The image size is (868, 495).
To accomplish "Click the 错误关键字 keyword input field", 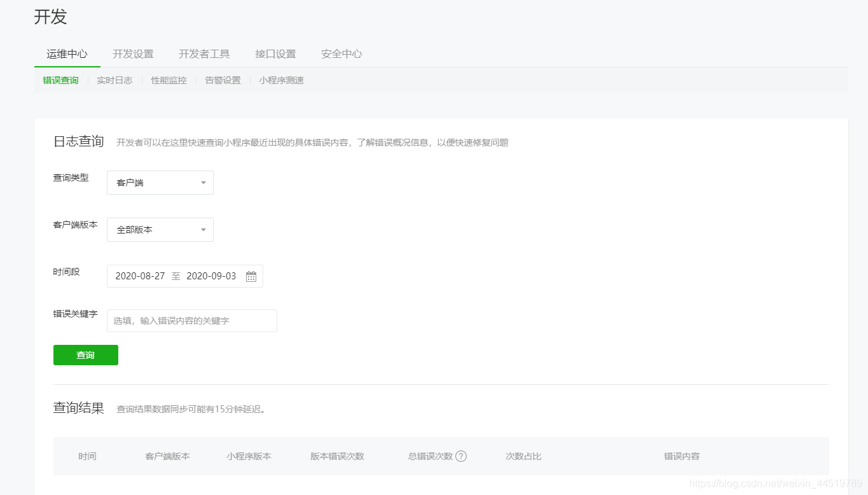I will 191,321.
